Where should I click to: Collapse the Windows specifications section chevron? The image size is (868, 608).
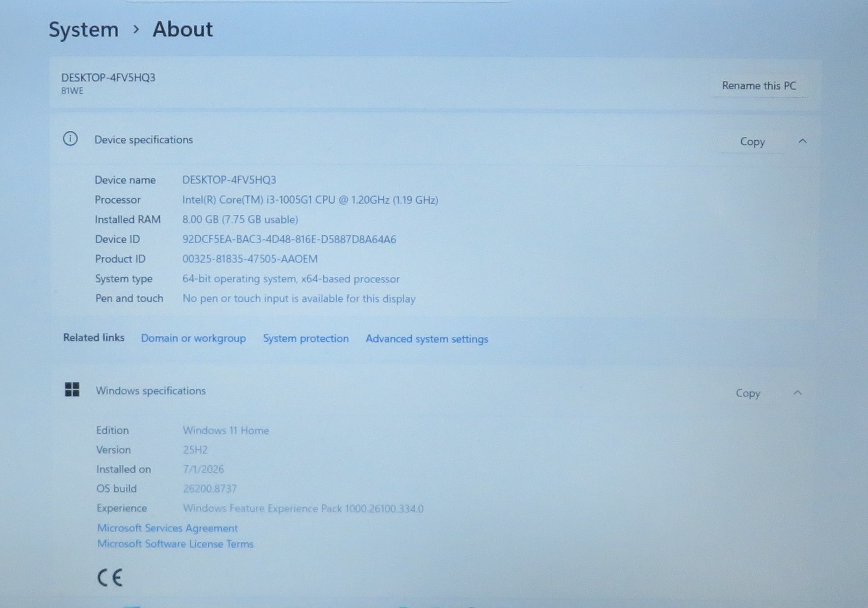(797, 392)
